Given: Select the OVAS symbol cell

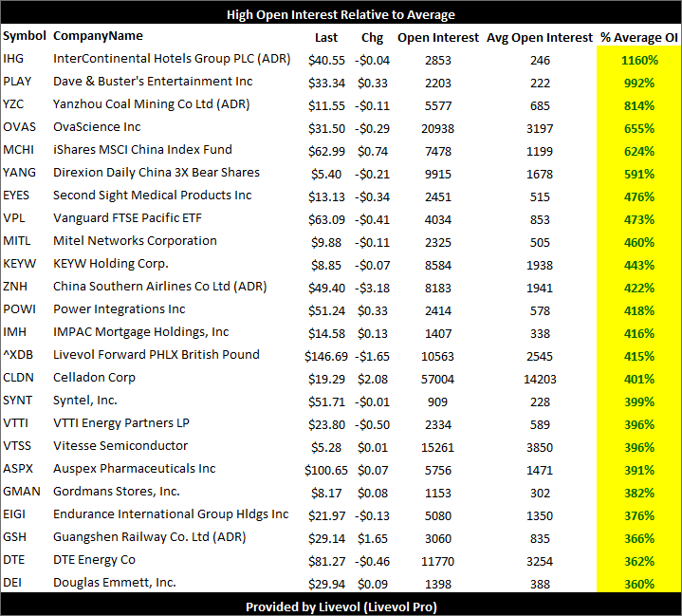Looking at the screenshot, I should click(x=20, y=126).
